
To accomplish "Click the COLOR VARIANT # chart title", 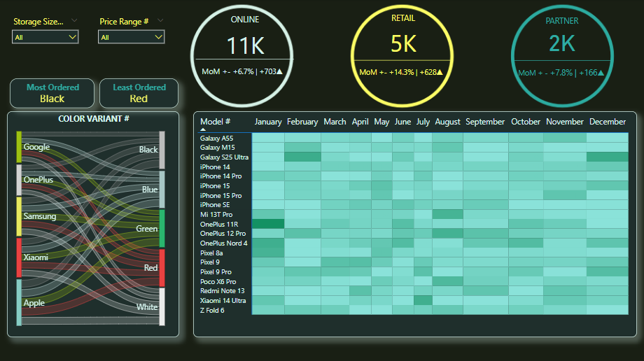I will [x=94, y=119].
